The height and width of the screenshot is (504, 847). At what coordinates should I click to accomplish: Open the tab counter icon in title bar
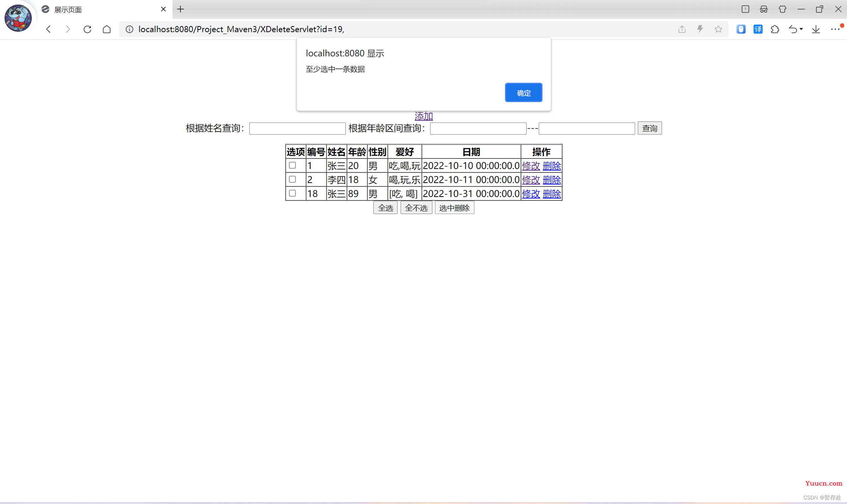coord(745,9)
